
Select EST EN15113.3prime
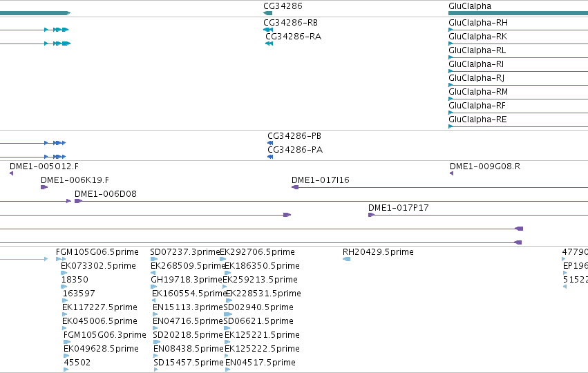[188, 307]
